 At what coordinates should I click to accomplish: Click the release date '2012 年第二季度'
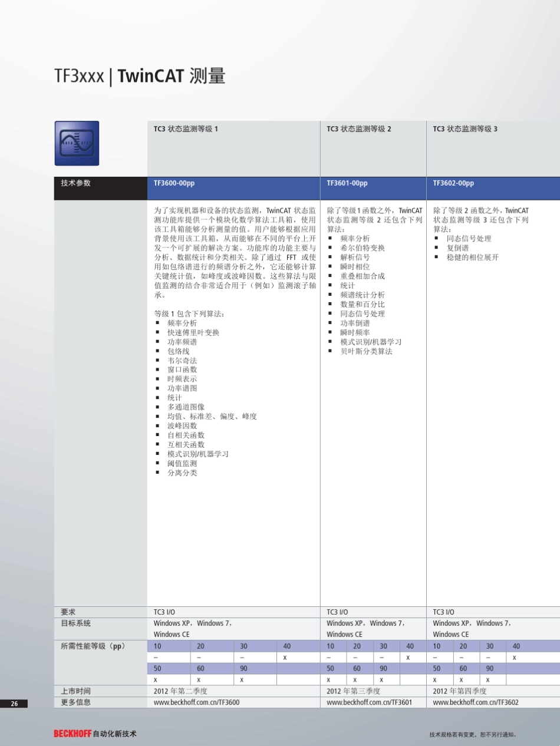(x=181, y=691)
